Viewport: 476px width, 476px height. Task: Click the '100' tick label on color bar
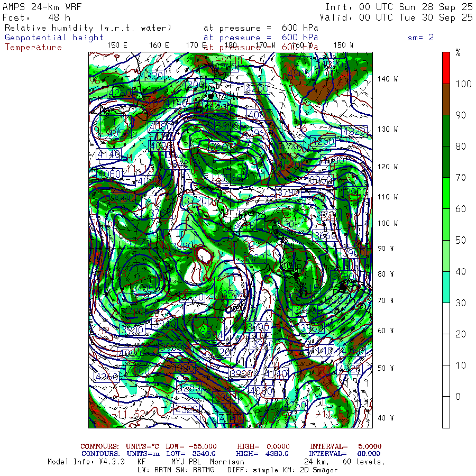[463, 84]
